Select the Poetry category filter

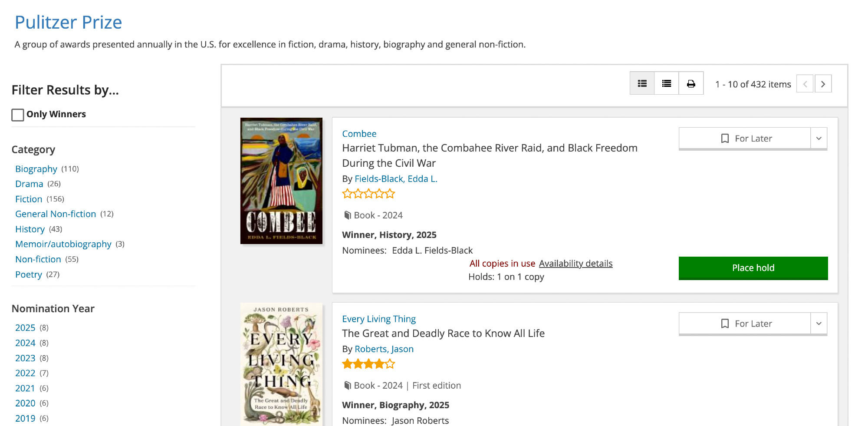tap(29, 274)
